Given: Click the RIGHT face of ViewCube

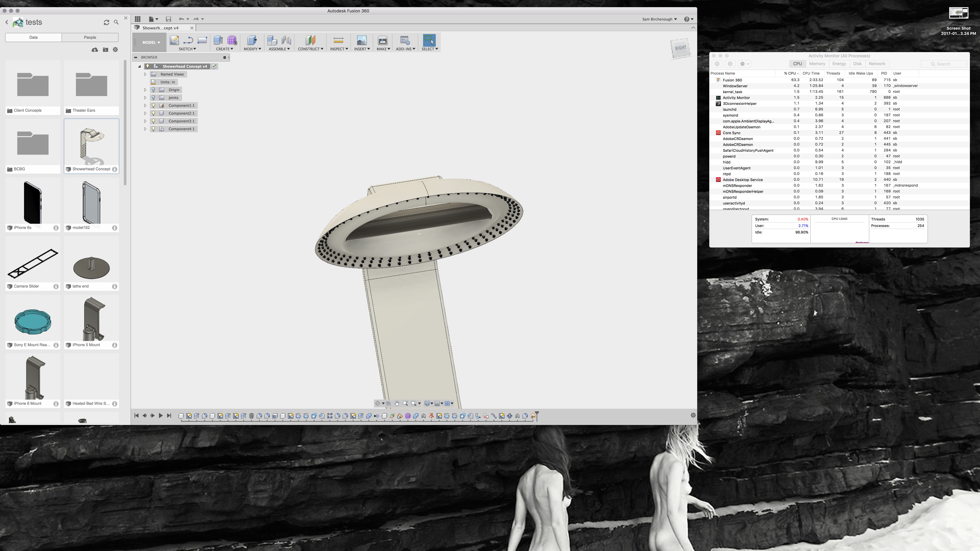Looking at the screenshot, I should [681, 48].
